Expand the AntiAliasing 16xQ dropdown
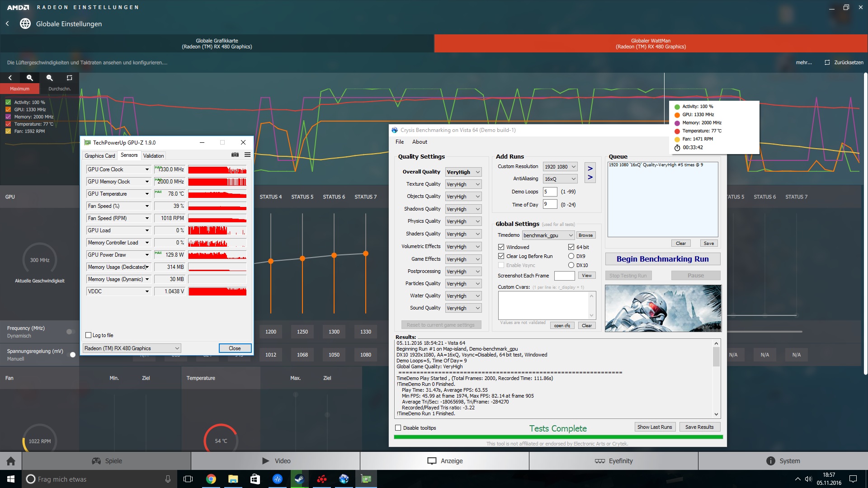Viewport: 868px width, 488px height. tap(560, 179)
